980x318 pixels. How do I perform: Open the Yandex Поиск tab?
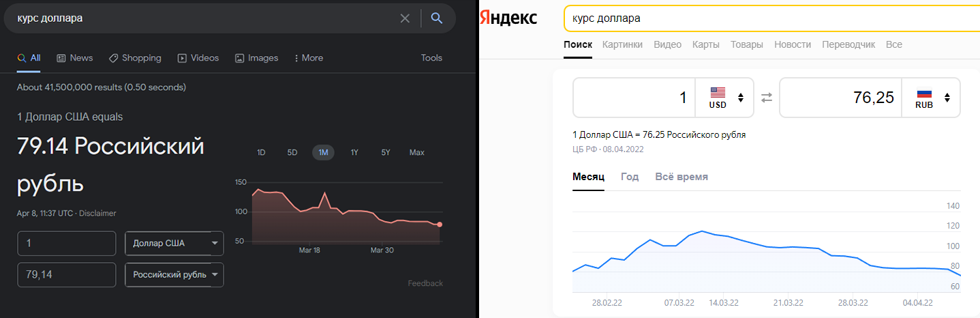pos(578,44)
